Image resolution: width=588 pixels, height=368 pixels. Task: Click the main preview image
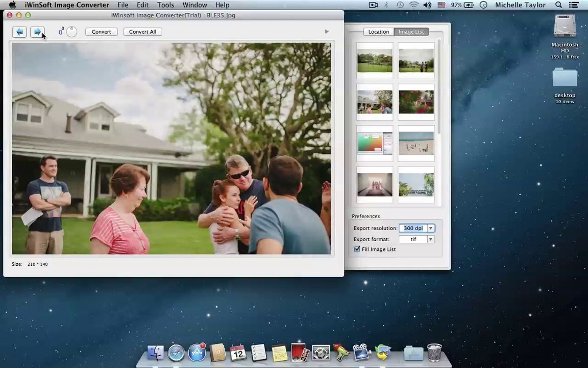click(x=171, y=149)
